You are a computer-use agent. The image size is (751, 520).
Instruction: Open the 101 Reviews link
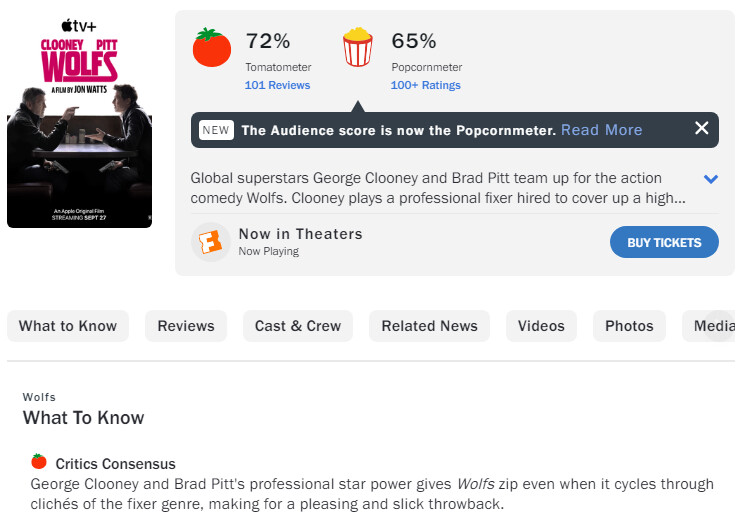(277, 85)
